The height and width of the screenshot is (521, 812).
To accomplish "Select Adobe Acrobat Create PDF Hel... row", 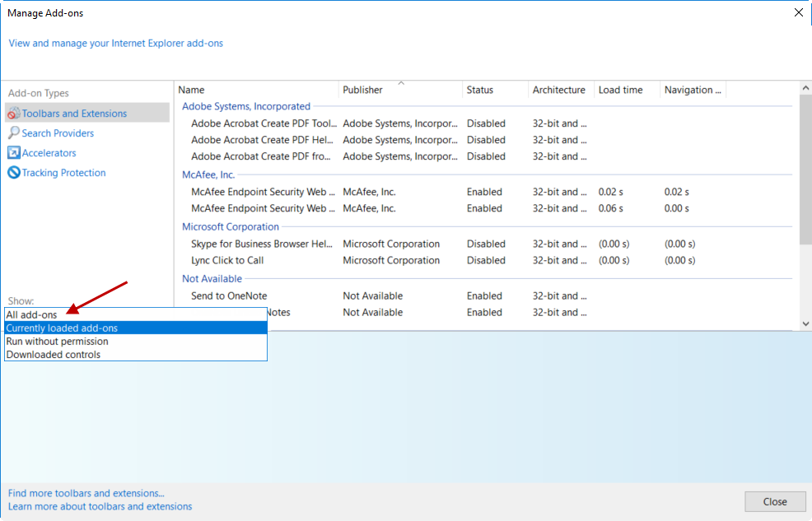I will click(x=487, y=140).
